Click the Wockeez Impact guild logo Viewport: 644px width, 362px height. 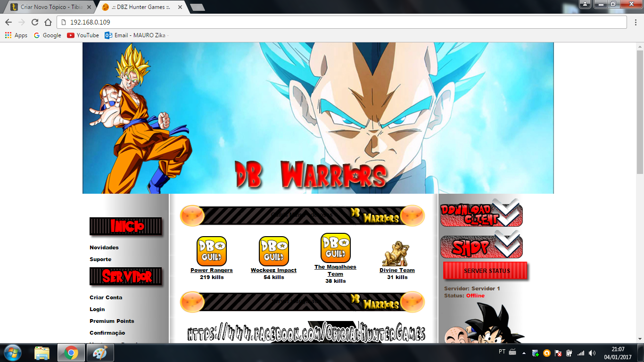click(274, 251)
